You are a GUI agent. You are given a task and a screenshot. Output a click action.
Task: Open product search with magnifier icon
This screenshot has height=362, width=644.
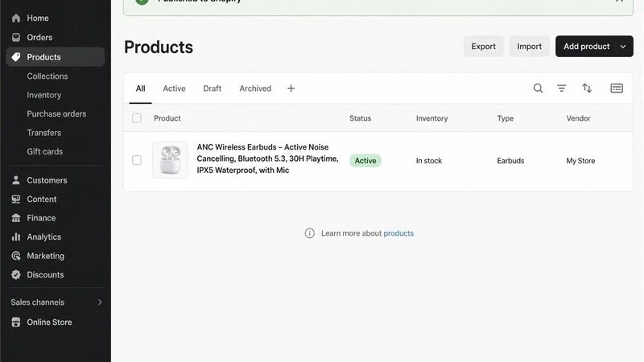[x=538, y=88]
